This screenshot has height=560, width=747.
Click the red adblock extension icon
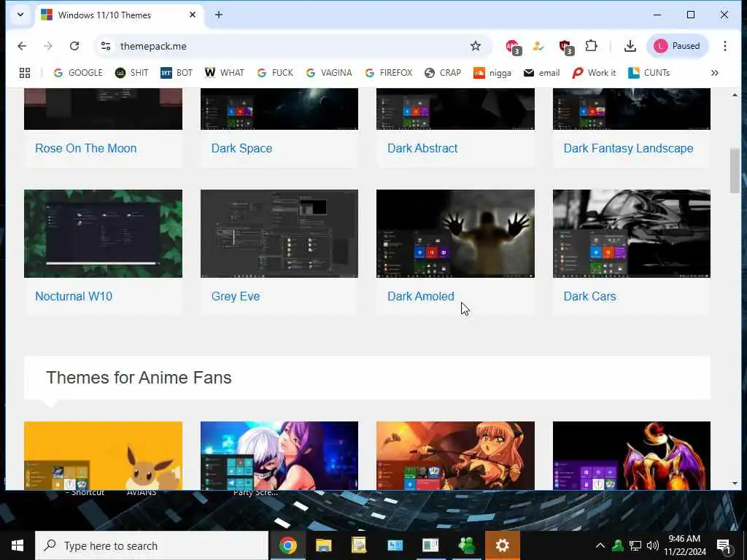(x=513, y=47)
